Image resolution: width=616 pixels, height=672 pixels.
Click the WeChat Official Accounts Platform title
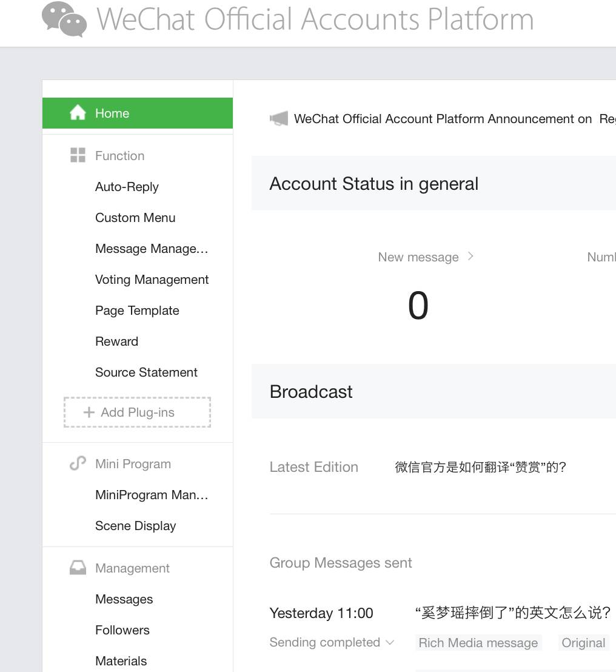pyautogui.click(x=315, y=19)
